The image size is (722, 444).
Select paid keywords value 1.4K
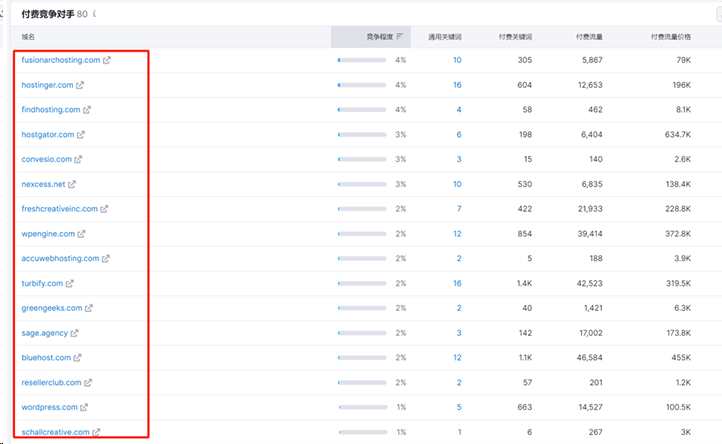click(524, 283)
